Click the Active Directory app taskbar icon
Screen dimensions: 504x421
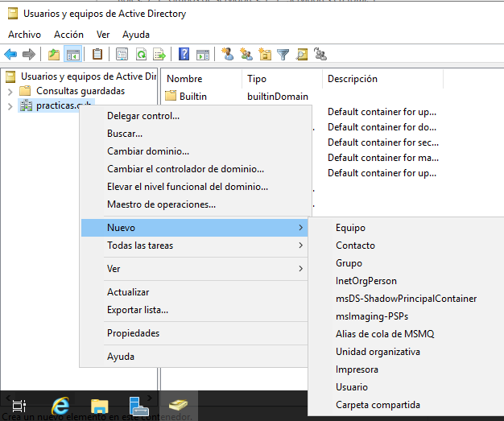pyautogui.click(x=179, y=405)
